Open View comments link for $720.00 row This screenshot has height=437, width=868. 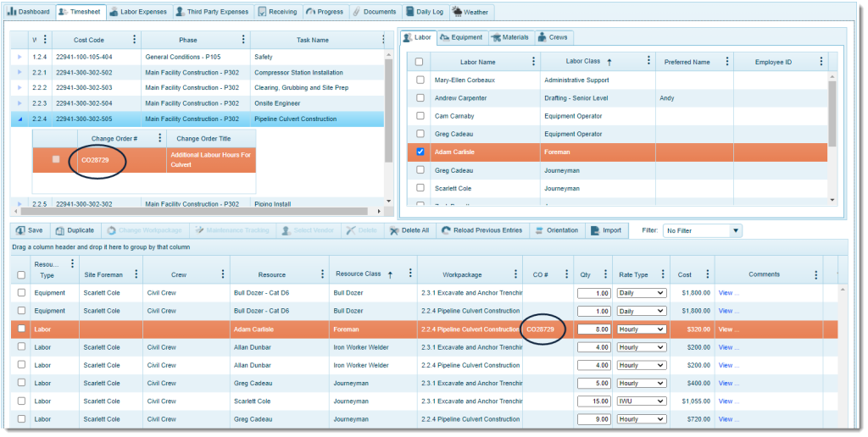tap(728, 419)
